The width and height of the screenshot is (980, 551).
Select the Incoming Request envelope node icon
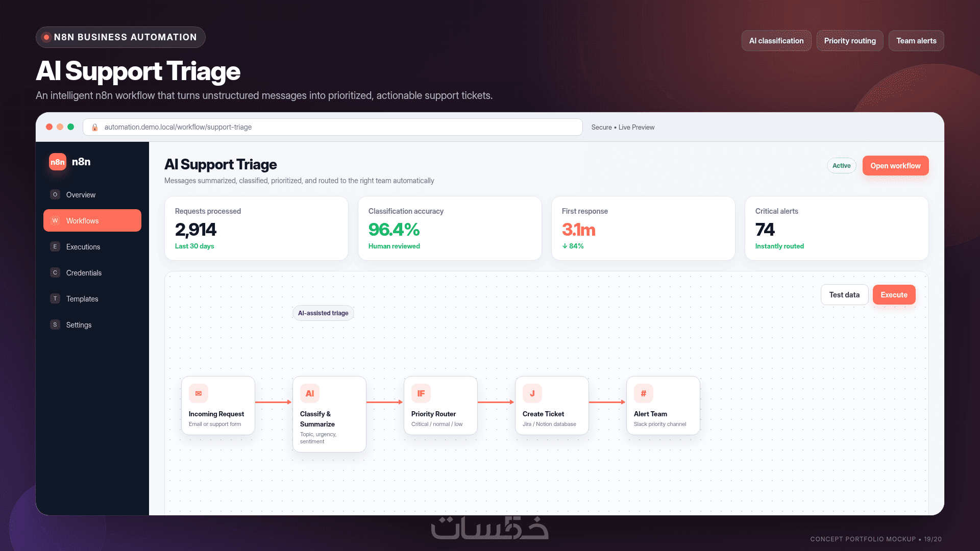pyautogui.click(x=199, y=393)
